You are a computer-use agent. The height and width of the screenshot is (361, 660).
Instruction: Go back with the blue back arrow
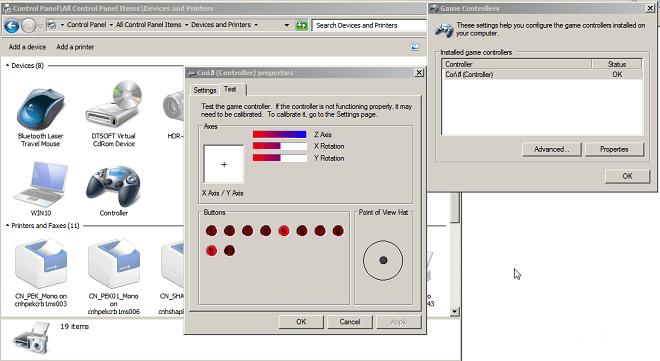[x=12, y=26]
